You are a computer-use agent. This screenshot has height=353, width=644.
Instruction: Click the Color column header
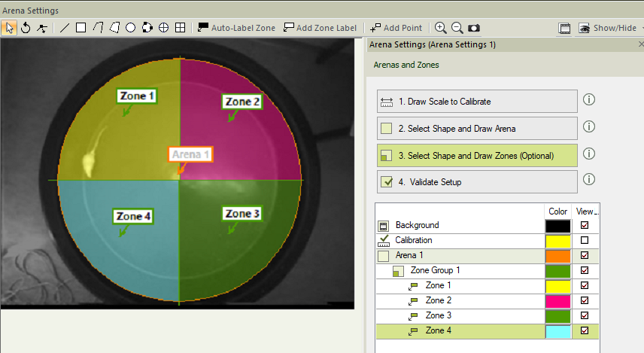557,211
